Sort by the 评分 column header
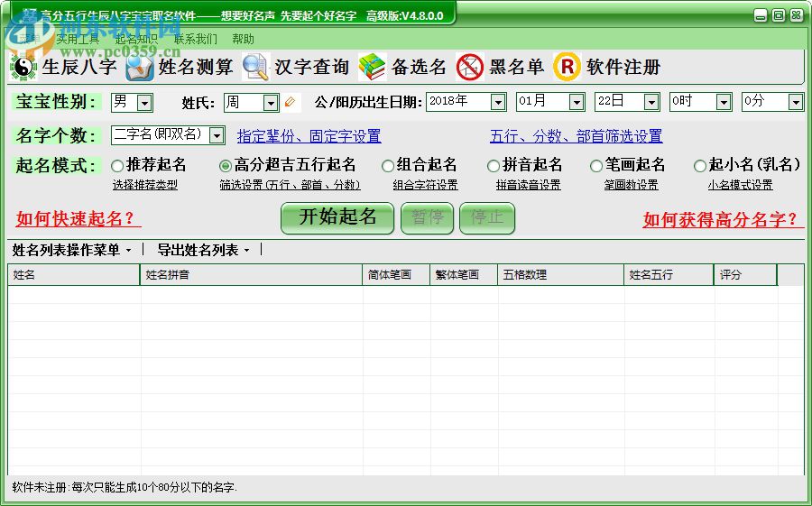Screen dimensions: 812x506 pyautogui.click(x=746, y=275)
